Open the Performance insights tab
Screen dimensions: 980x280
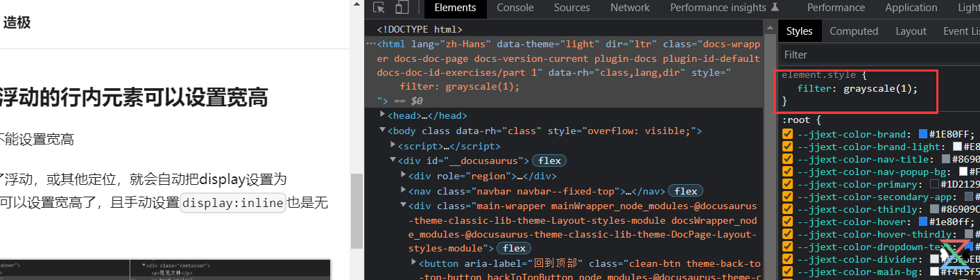(719, 8)
